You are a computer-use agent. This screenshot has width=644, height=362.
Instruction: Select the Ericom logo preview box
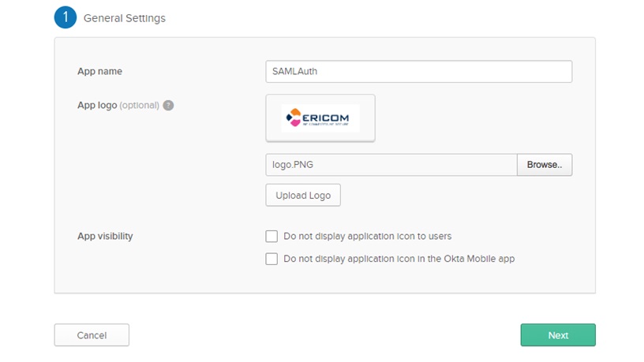[320, 118]
